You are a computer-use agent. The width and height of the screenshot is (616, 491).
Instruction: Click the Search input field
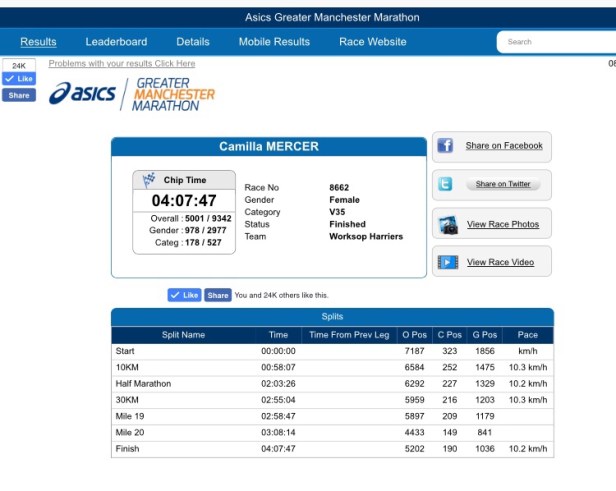pyautogui.click(x=555, y=42)
